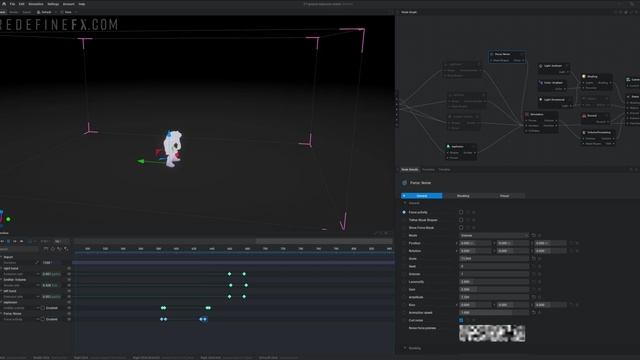The image size is (640, 360).
Task: Click the Force Noise icon in details header
Action: click(404, 183)
